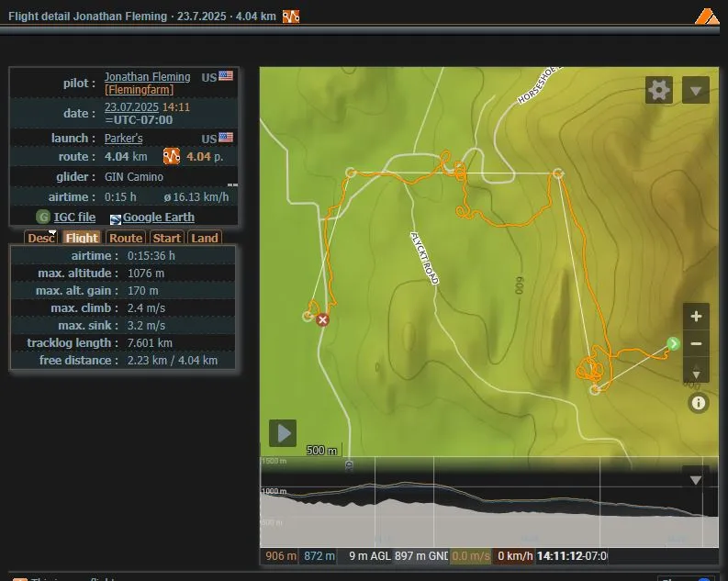Image resolution: width=728 pixels, height=581 pixels.
Task: Click the northeast route turnpoint circle
Action: [557, 174]
